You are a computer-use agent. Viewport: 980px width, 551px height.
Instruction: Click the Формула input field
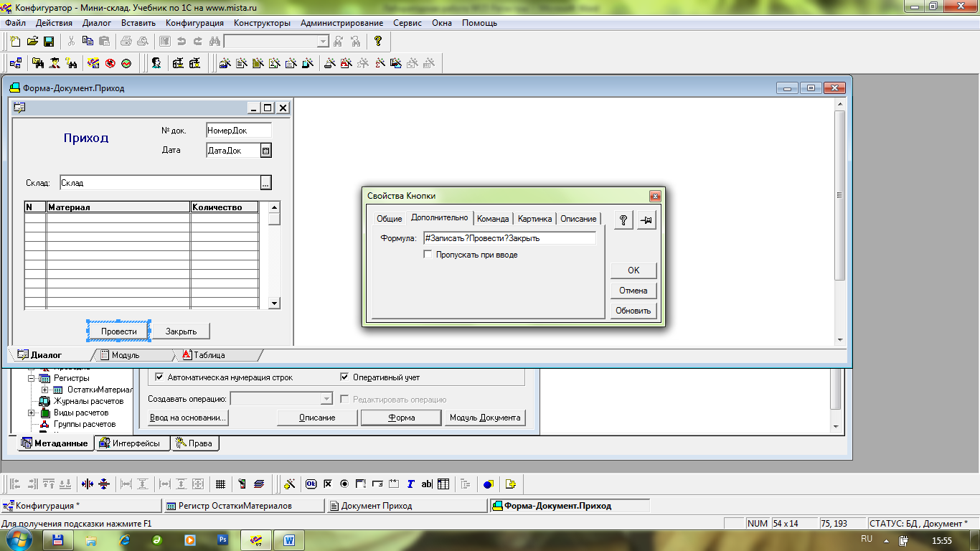[x=509, y=238]
